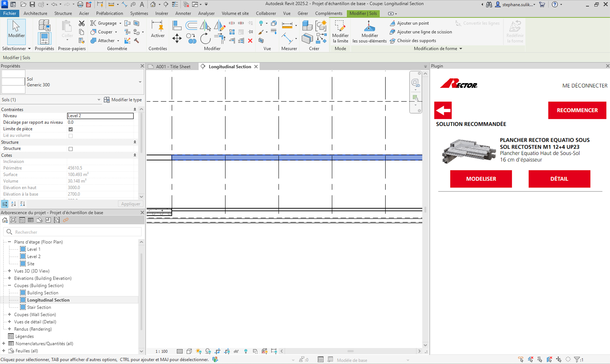Open the Sol Generic 300 type dropdown
The width and height of the screenshot is (610, 364).
tap(140, 82)
